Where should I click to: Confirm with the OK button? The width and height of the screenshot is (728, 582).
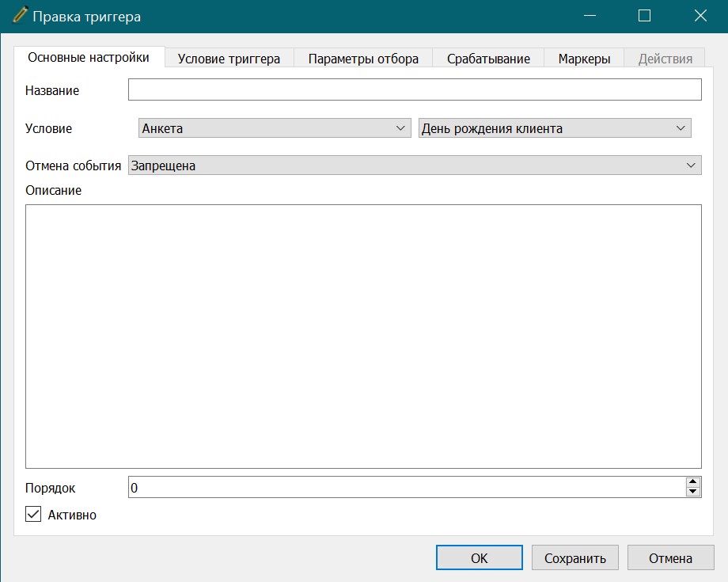[480, 557]
